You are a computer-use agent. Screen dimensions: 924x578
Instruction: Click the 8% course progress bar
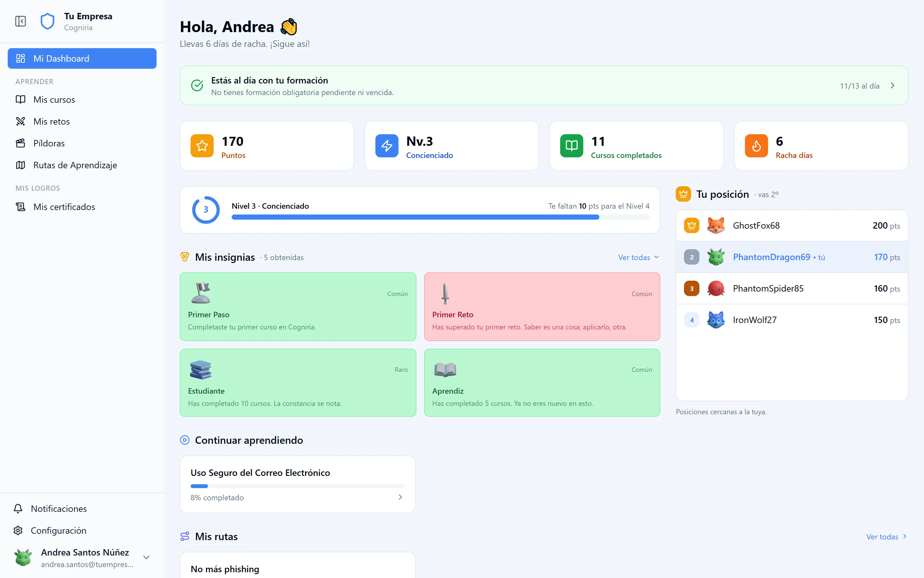point(297,486)
